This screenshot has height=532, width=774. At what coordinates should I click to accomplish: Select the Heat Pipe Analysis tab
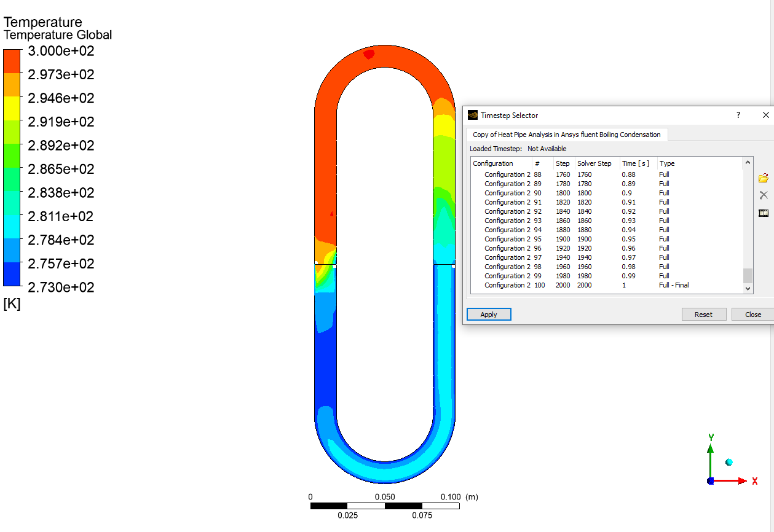click(566, 135)
